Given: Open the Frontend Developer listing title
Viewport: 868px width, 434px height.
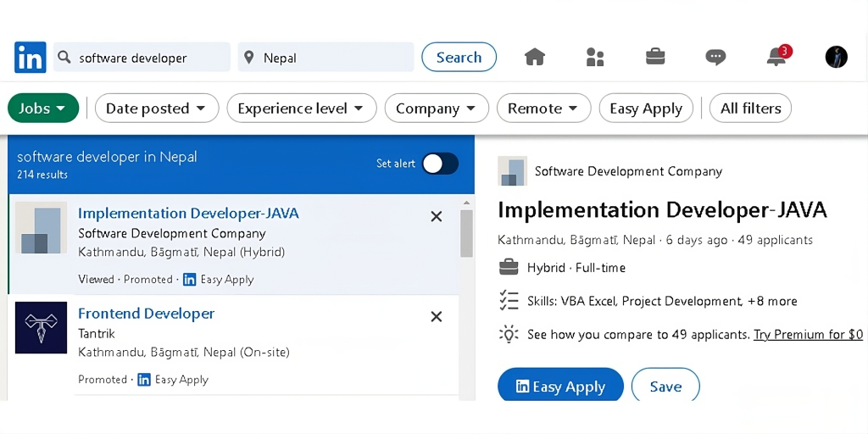Looking at the screenshot, I should click(x=146, y=314).
